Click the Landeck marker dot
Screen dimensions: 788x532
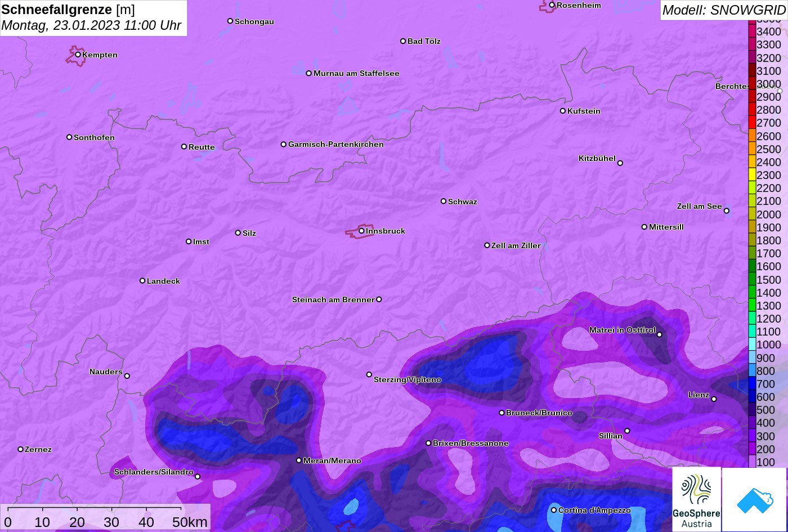(142, 280)
